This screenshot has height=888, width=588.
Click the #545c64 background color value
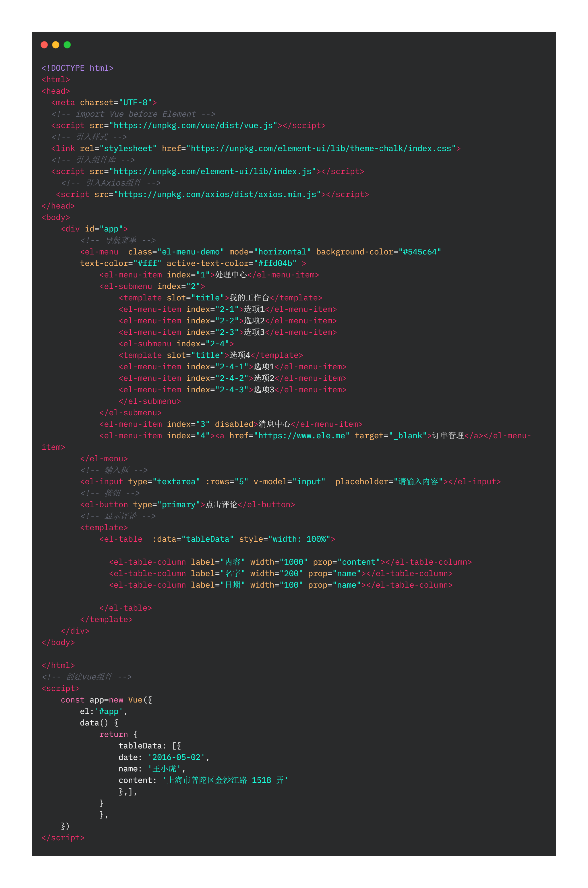pyautogui.click(x=420, y=252)
